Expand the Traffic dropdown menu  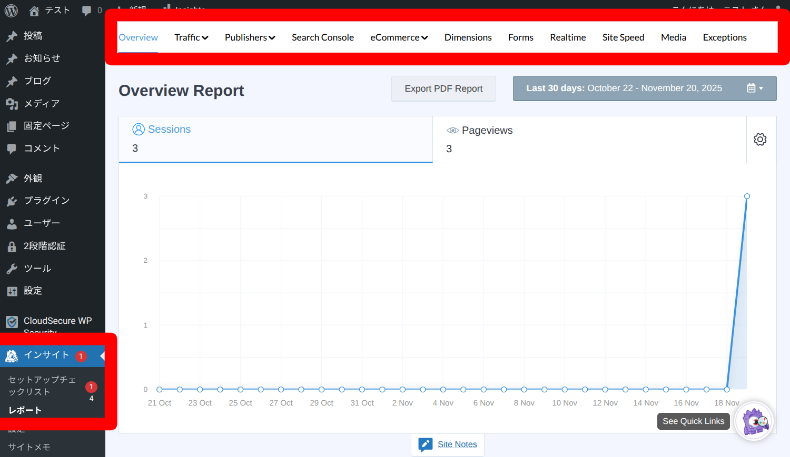point(190,38)
